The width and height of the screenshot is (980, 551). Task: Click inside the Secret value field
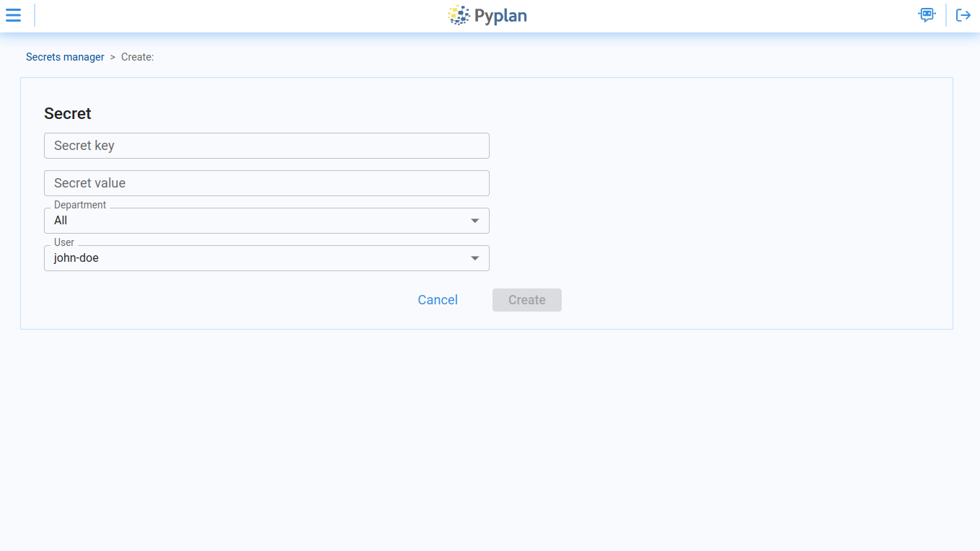click(267, 183)
